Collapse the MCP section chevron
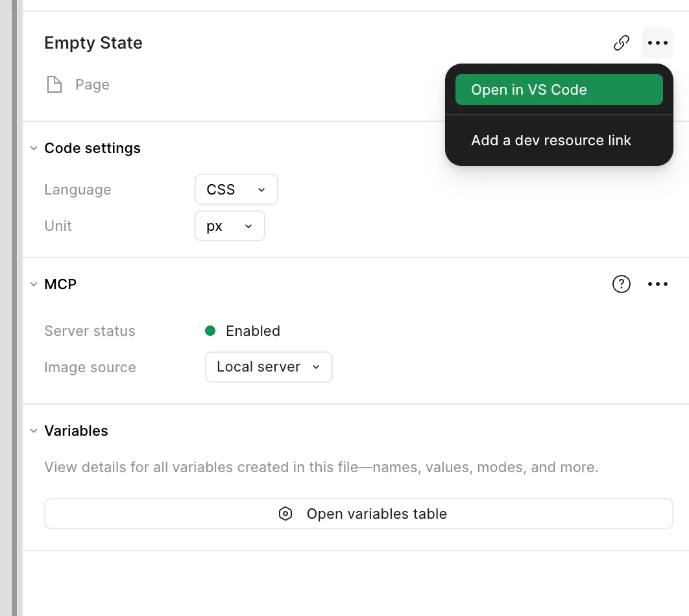The height and width of the screenshot is (616, 689). coord(34,284)
